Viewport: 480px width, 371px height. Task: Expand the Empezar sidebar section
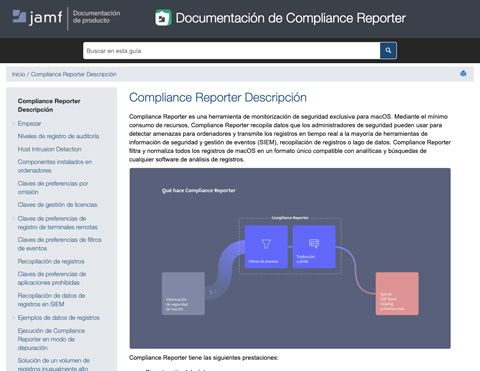14,124
